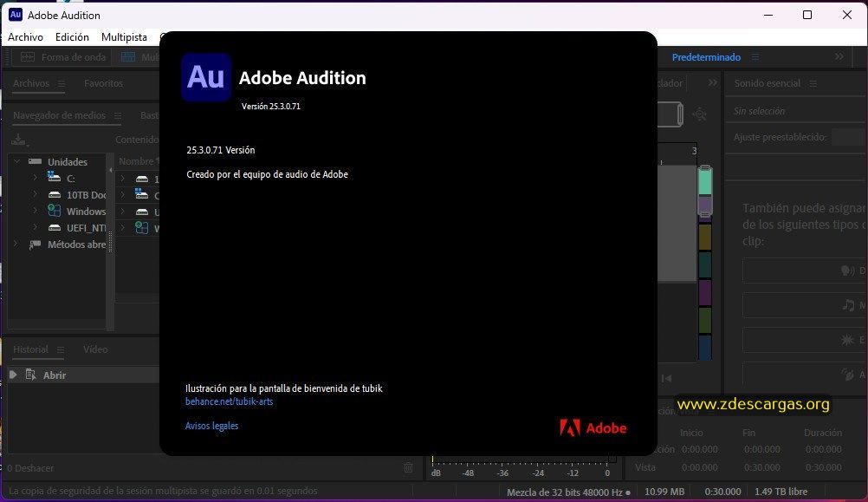Image resolution: width=868 pixels, height=502 pixels.
Task: Collapse the Unidades tree node
Action: pyautogui.click(x=16, y=161)
